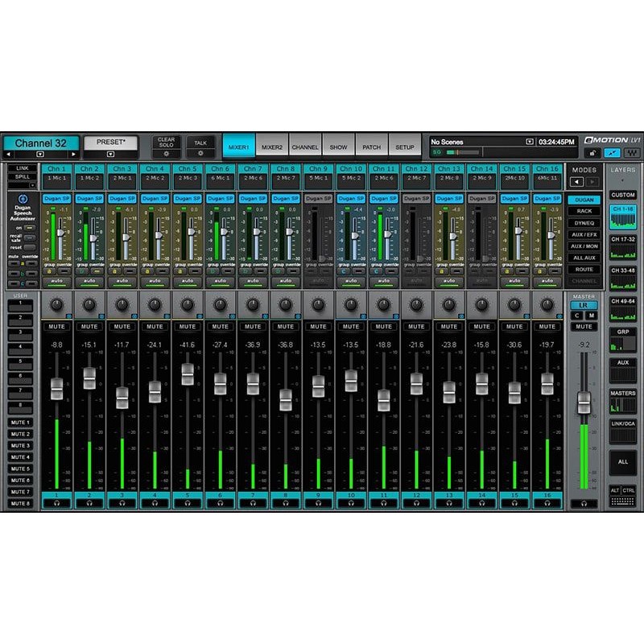
Task: Click the Waves W logo button
Action: [x=632, y=152]
